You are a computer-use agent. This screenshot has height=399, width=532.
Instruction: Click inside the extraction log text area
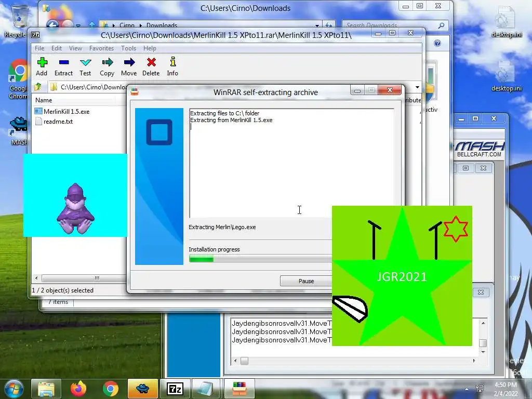[x=292, y=163]
